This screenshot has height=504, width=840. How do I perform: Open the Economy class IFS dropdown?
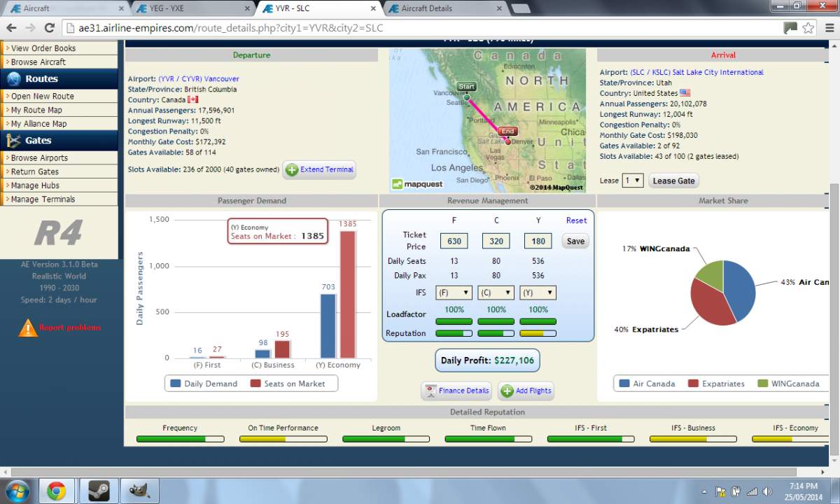tap(538, 293)
